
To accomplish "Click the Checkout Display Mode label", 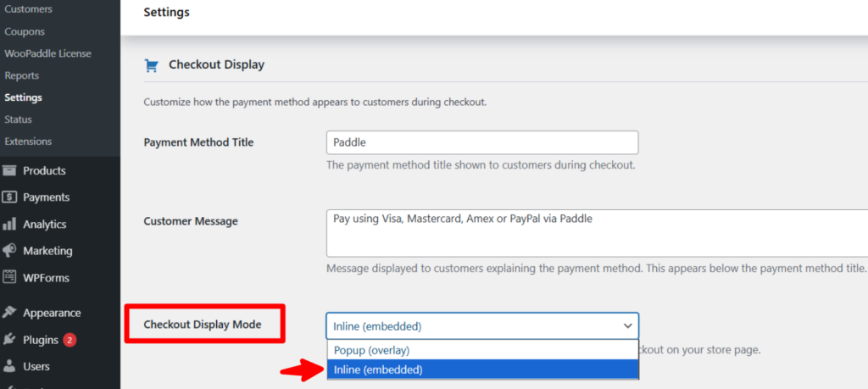I will (x=203, y=325).
